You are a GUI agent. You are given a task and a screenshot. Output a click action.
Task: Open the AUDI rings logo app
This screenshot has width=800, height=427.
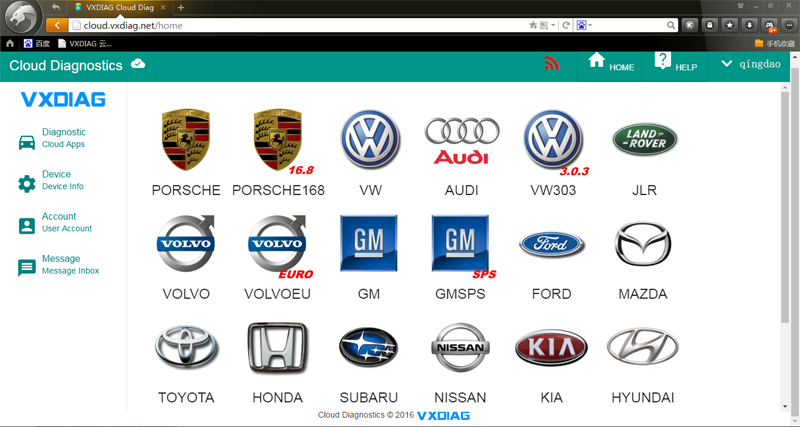tap(462, 140)
